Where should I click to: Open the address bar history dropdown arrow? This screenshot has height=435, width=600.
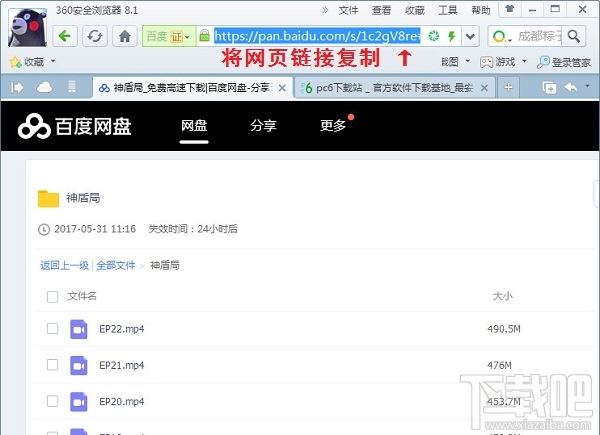pos(470,37)
